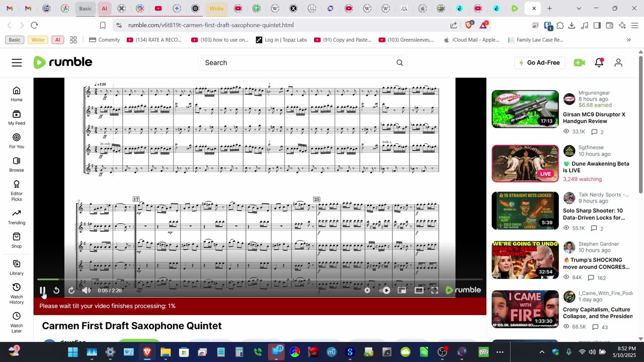Screen dimensions: 644x362
Task: Click Go Ad-Free button
Action: [539, 63]
